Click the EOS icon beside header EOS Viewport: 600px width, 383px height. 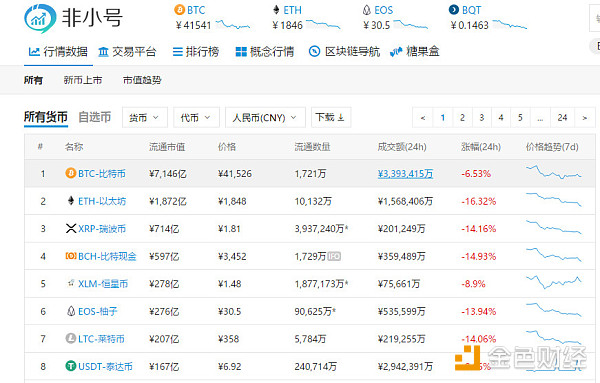tap(367, 10)
